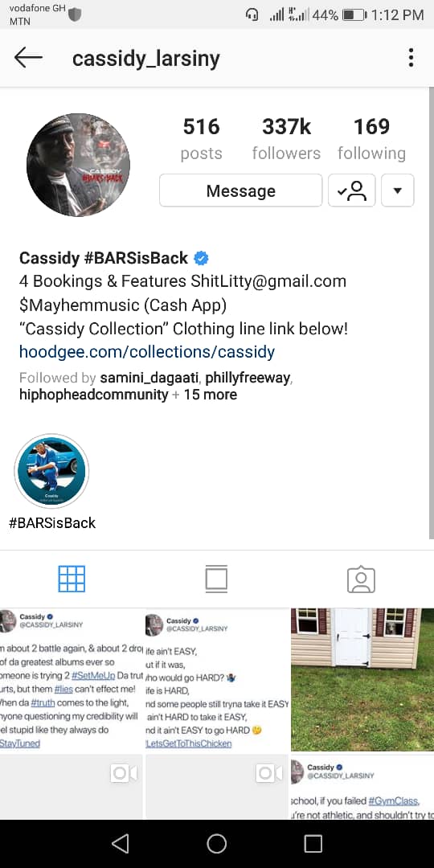Open tagged photos tab

[x=362, y=579]
